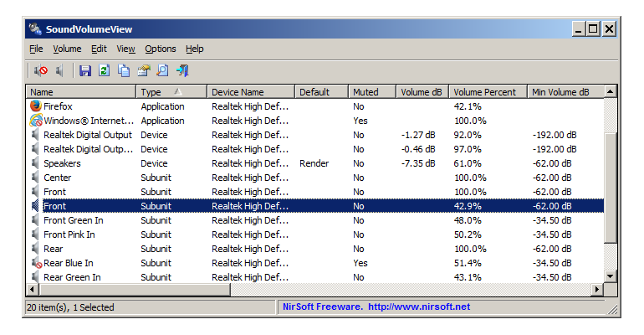Sort by the Min Volume dB column header
Image resolution: width=644 pixels, height=335 pixels.
click(565, 92)
